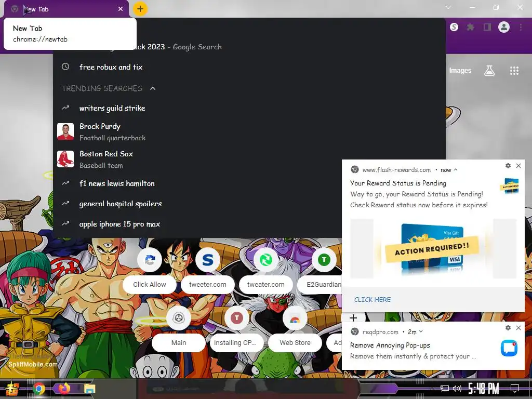The height and width of the screenshot is (399, 532).
Task: Open the Images link
Action: click(x=460, y=70)
